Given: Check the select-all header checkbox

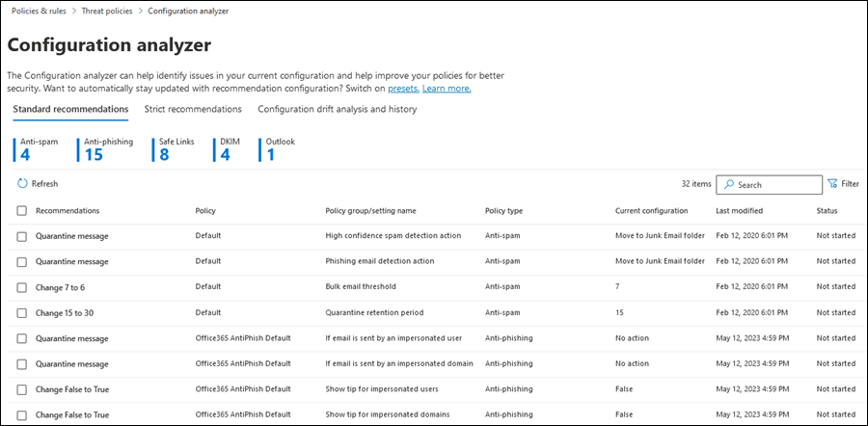Looking at the screenshot, I should (22, 210).
